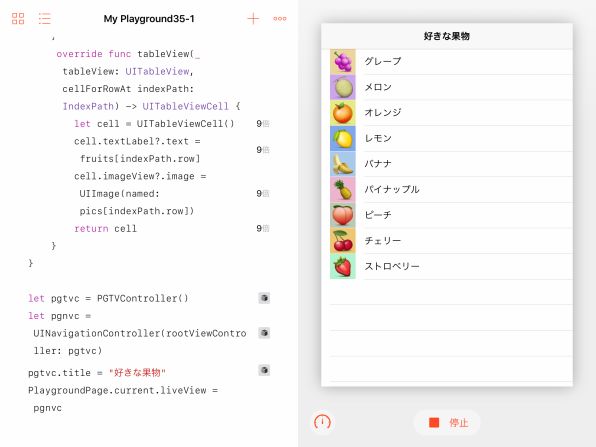Click the cherry thumbnail in チェリー row
Viewport: 596px width, 447px height.
point(343,241)
